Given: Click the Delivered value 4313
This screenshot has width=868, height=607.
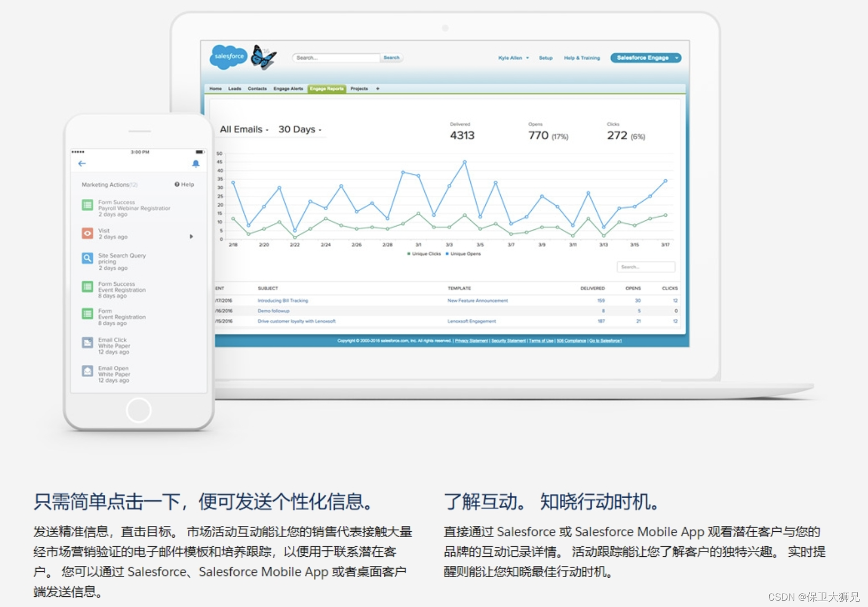Looking at the screenshot, I should (462, 135).
